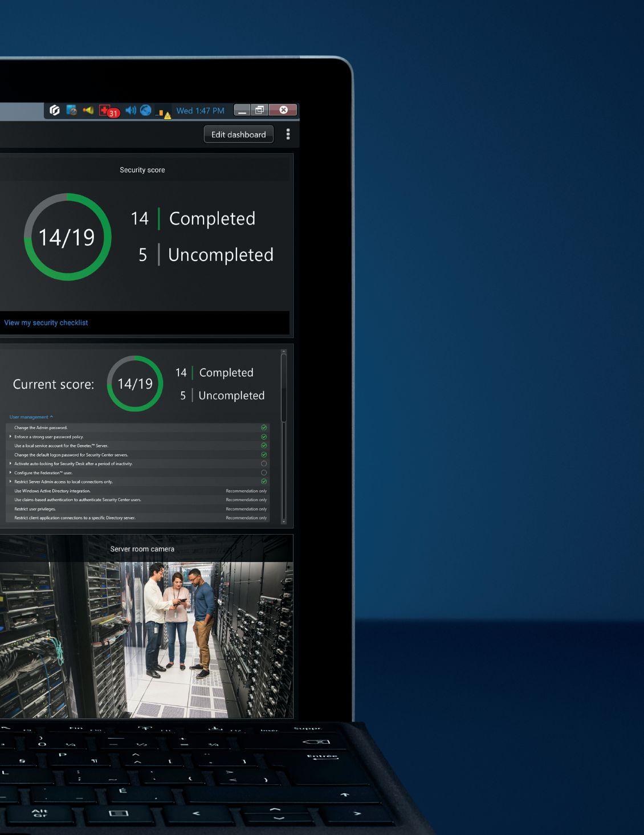
Task: Collapse the User management section
Action: point(31,417)
